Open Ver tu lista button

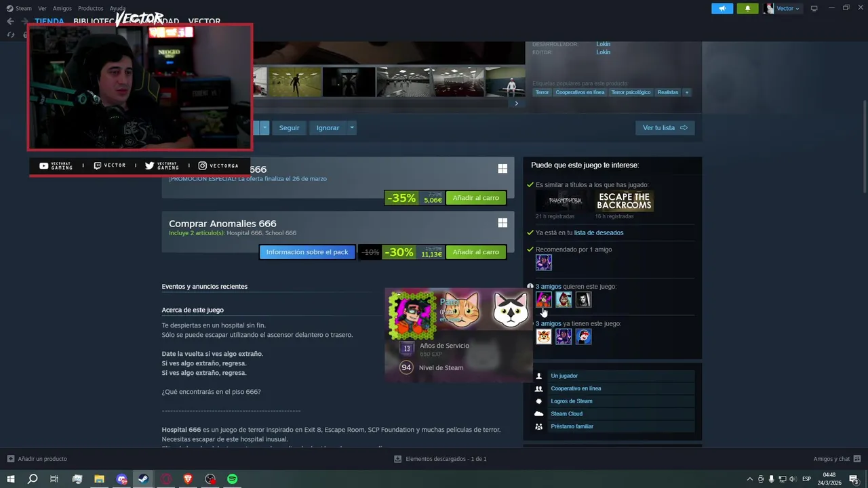coord(665,127)
